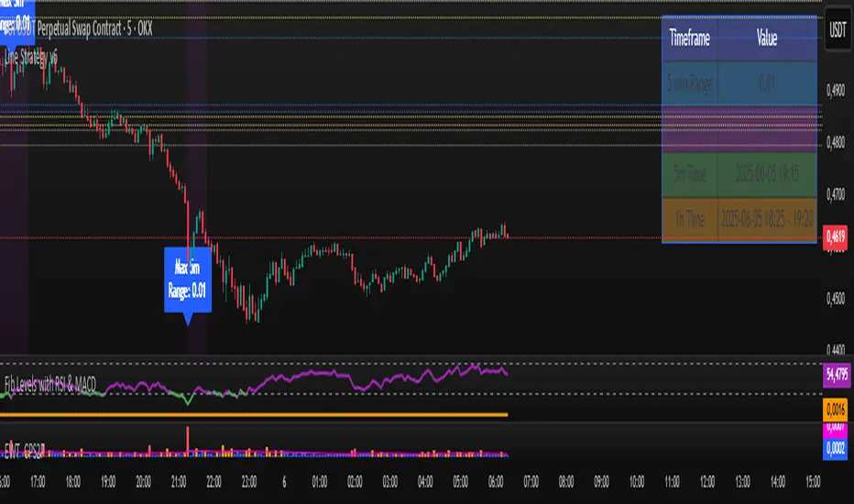This screenshot has width=854, height=504.
Task: Click the Line Strategy v6 indicator title
Action: point(30,57)
